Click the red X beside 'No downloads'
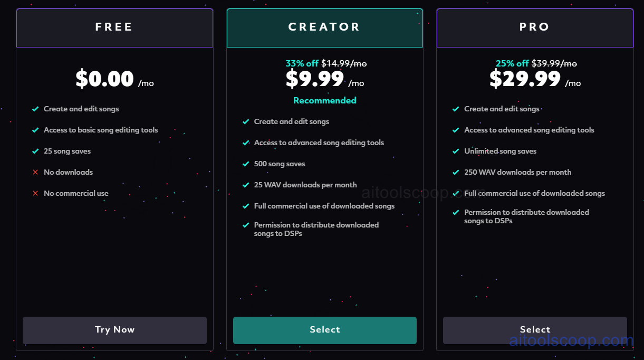 pyautogui.click(x=35, y=172)
